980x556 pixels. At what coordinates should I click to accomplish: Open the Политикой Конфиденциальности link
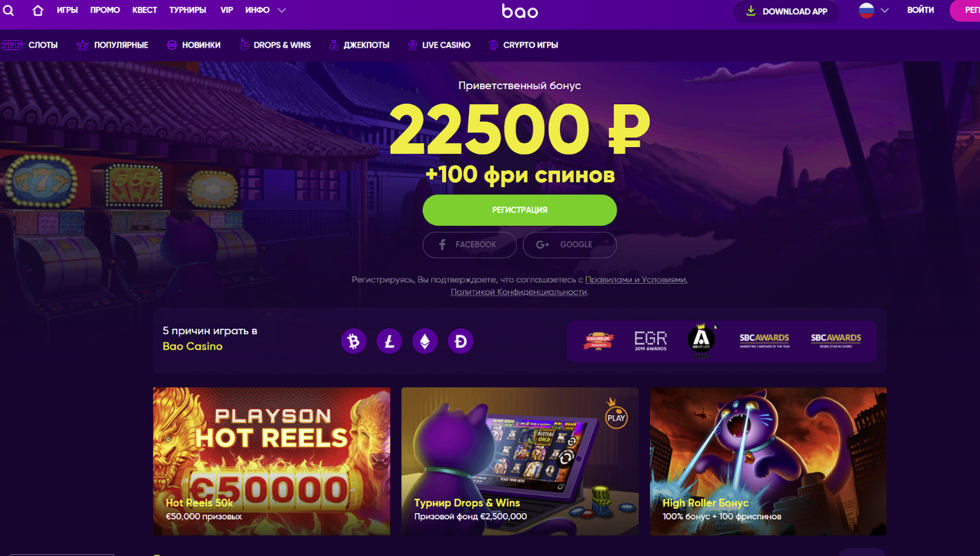point(519,292)
